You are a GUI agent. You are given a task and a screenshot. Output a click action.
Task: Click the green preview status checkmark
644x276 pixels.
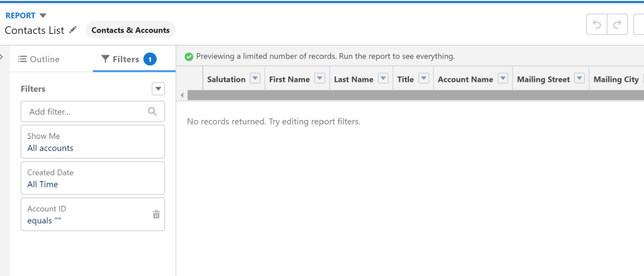click(189, 57)
